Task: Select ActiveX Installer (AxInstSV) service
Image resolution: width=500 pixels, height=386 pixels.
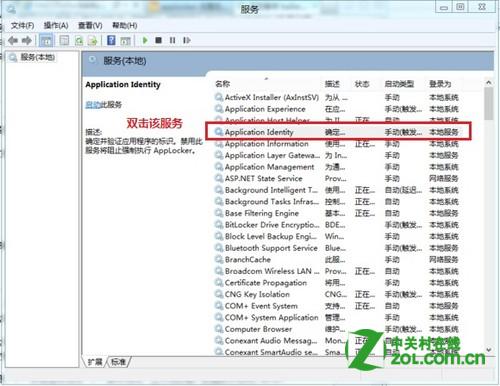Action: (x=337, y=97)
